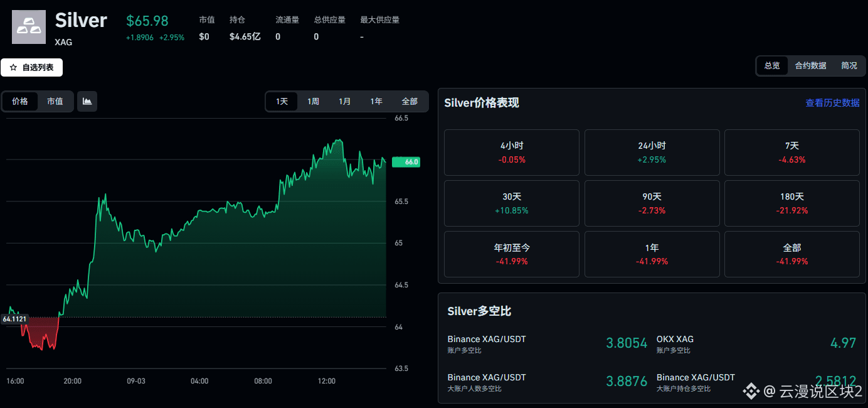The height and width of the screenshot is (408, 868).
Task: Show 全部 time range on chart
Action: pyautogui.click(x=410, y=102)
